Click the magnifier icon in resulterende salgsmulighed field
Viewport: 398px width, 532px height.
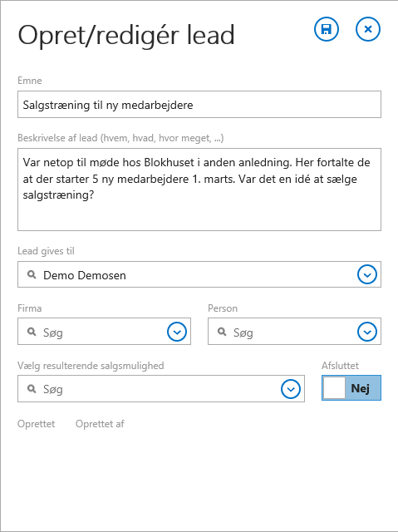[32, 389]
